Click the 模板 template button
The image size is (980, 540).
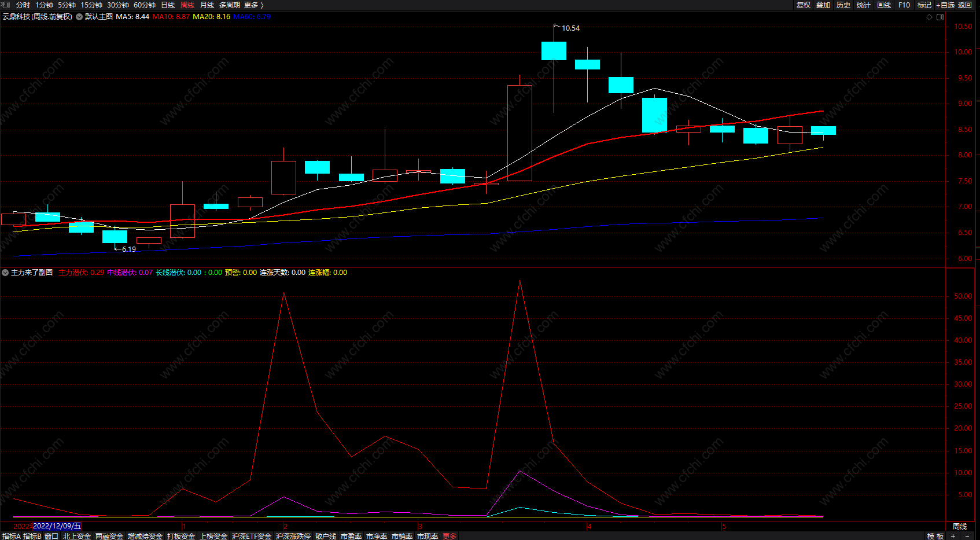point(935,537)
